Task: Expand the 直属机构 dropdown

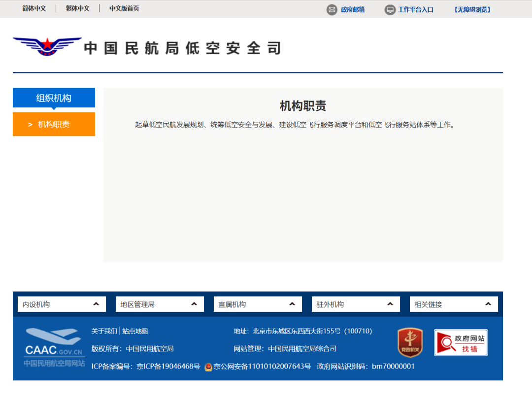Action: coord(258,304)
